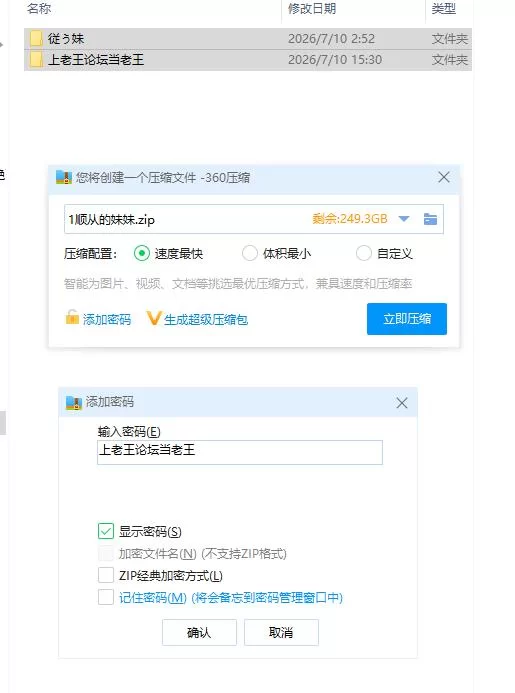This screenshot has height=693, width=515.
Task: Click the 立即压缩 button
Action: 407,319
